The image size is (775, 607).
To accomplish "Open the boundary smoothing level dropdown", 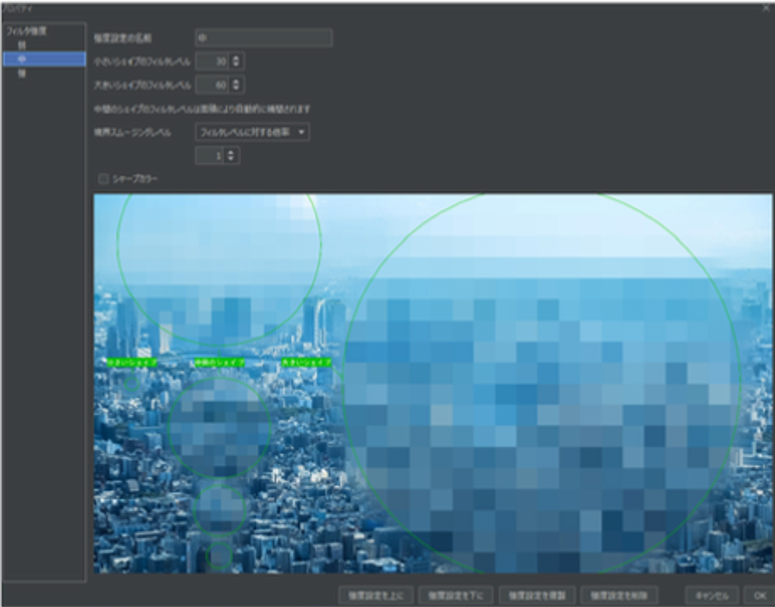I will click(253, 132).
